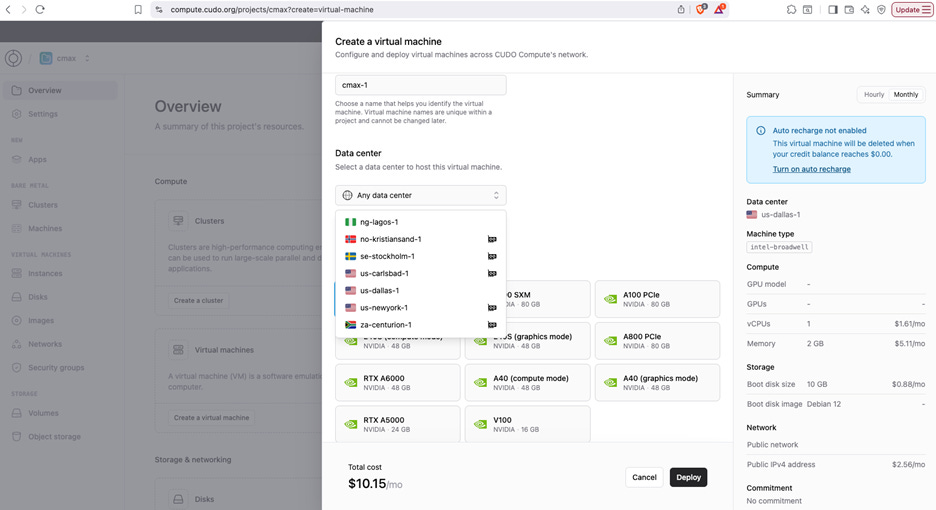The image size is (936, 510).
Task: Open Machines in the left sidebar
Action: point(60,228)
